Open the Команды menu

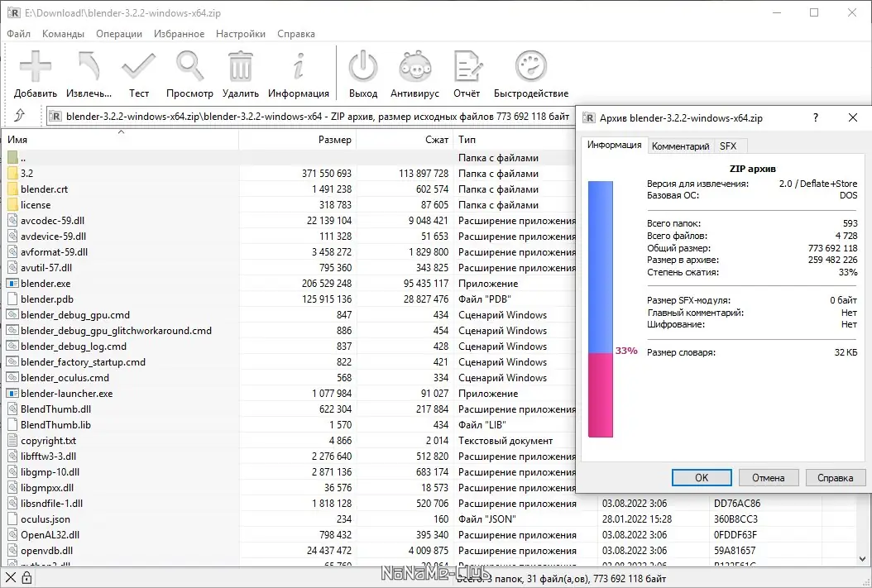63,34
